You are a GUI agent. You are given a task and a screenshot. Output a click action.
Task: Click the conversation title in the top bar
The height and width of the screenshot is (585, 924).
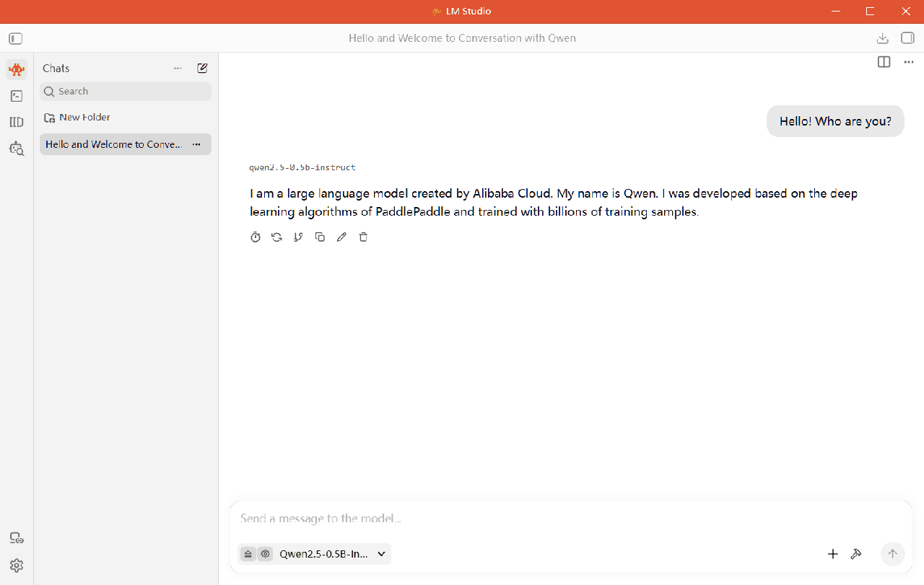point(462,38)
